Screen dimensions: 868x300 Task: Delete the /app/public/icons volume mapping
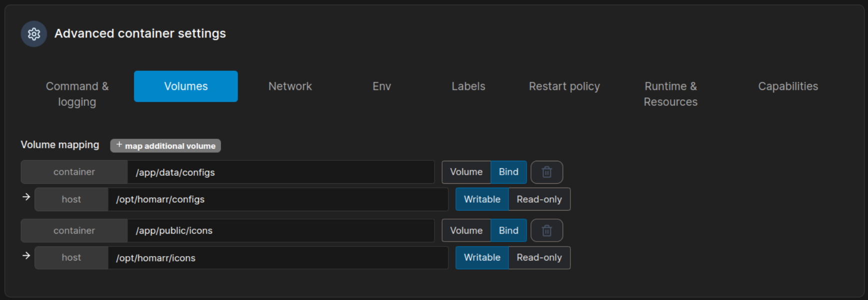coord(546,231)
